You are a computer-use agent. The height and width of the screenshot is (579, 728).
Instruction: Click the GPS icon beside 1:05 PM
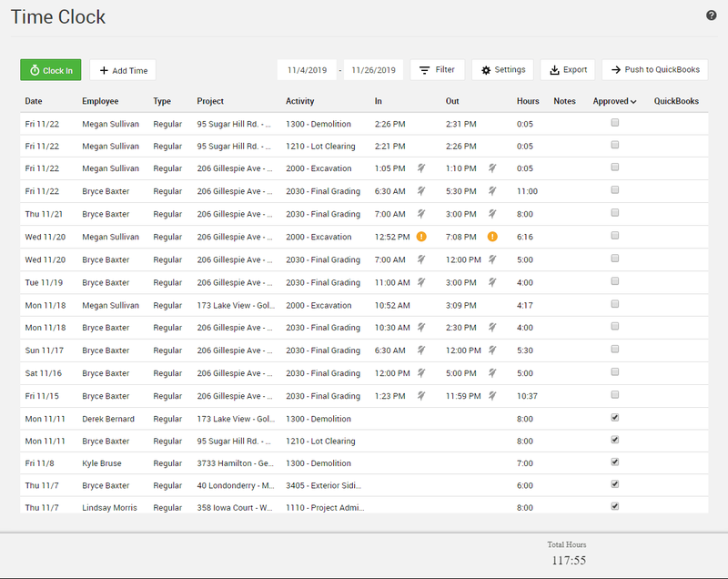pyautogui.click(x=421, y=168)
